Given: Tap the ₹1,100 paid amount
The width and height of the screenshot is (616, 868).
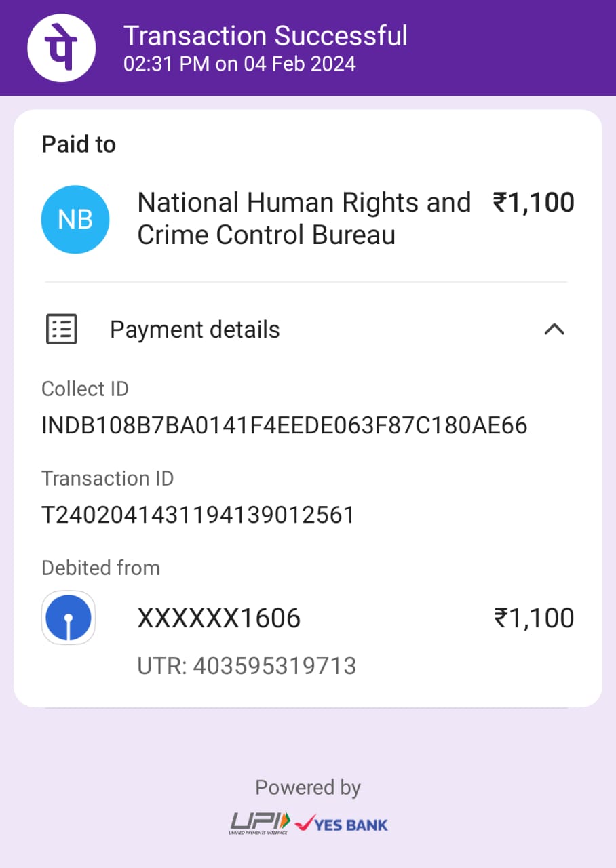Looking at the screenshot, I should (x=533, y=203).
